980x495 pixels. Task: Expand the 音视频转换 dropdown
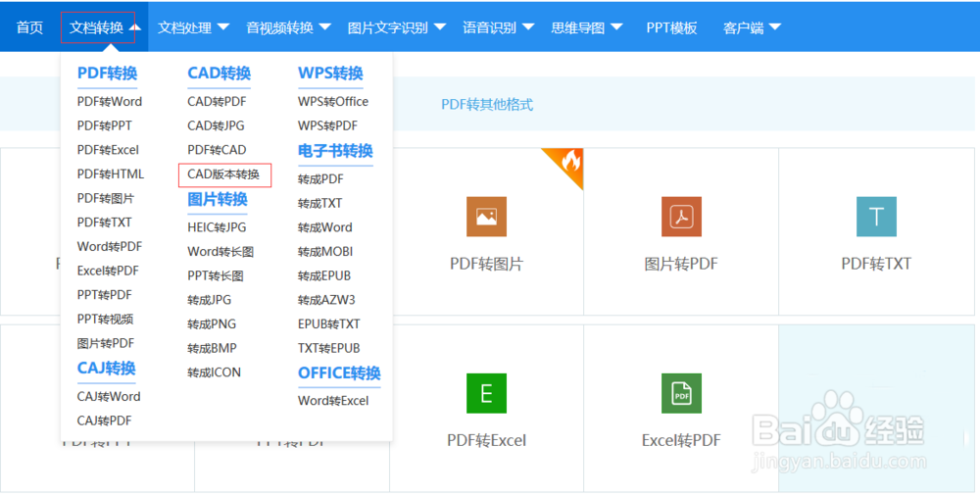tap(288, 27)
